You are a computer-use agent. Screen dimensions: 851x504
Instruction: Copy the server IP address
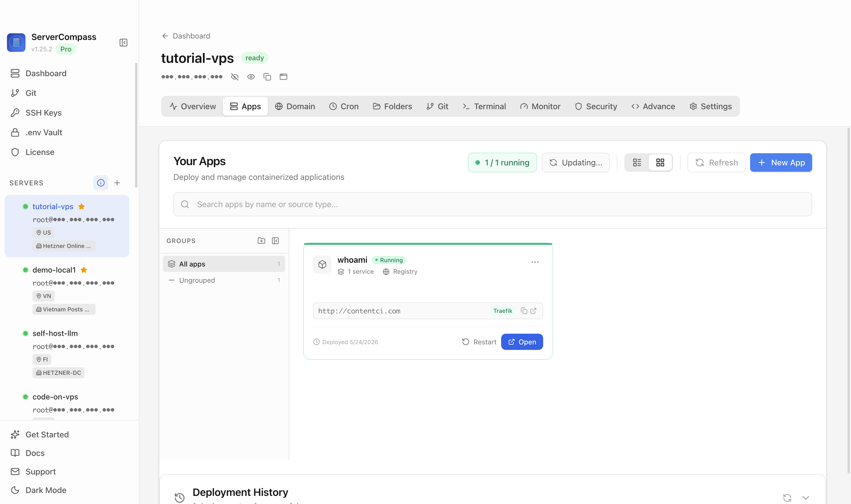(267, 77)
